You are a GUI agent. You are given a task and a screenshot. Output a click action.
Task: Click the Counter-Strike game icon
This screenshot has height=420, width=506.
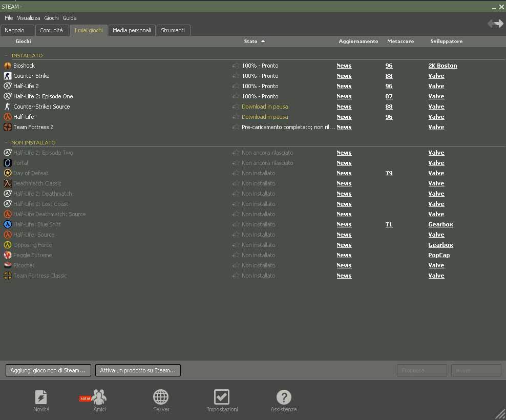coord(7,76)
